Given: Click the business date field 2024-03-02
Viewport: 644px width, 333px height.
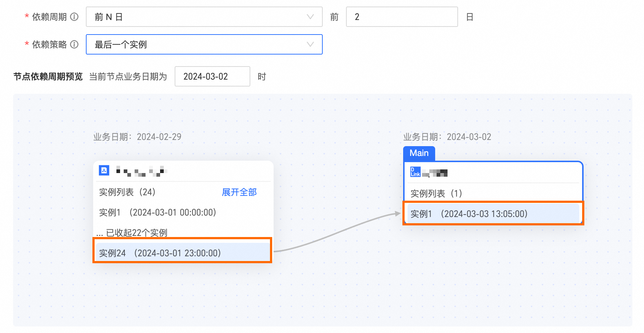Looking at the screenshot, I should (212, 76).
